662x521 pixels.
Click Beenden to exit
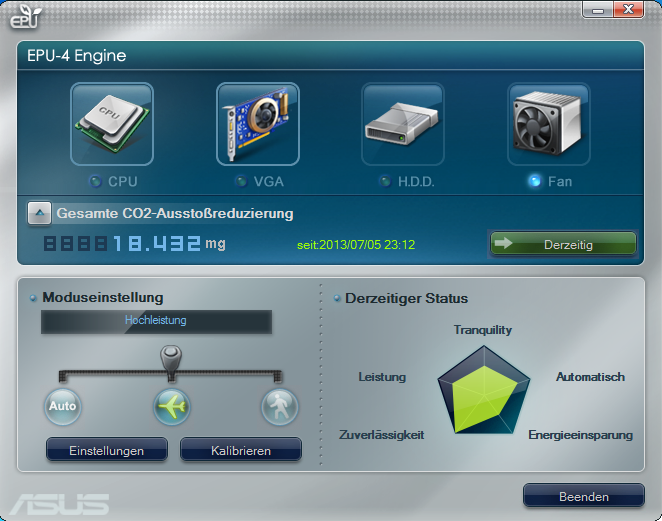point(584,496)
